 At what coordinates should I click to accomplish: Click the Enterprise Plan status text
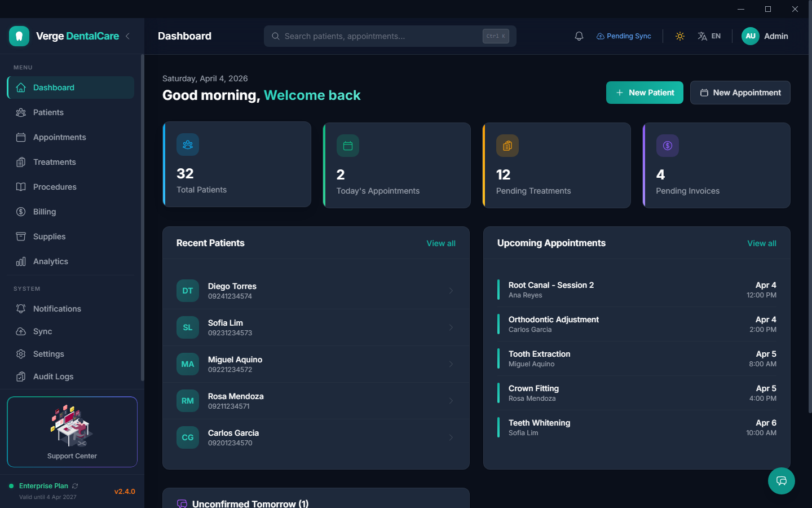43,486
